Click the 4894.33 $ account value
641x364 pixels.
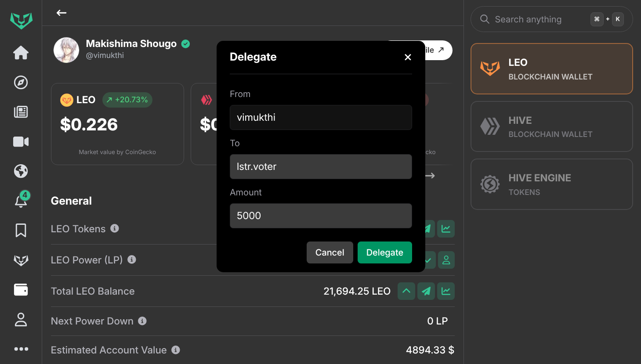(430, 350)
